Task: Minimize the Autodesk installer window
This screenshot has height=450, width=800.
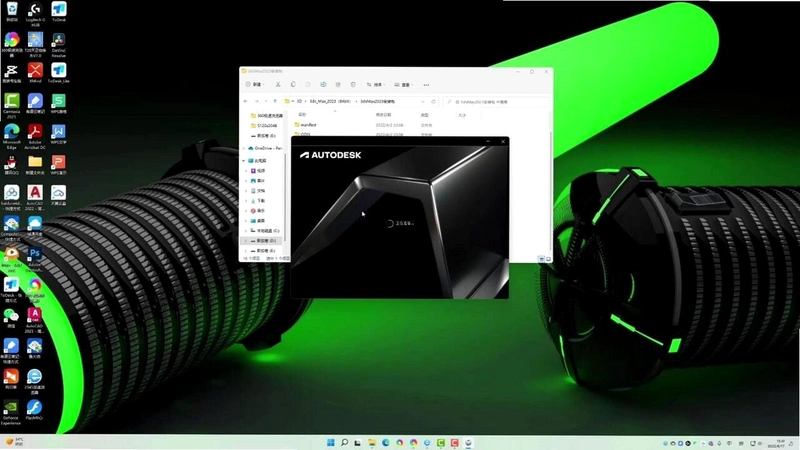Action: coord(488,141)
